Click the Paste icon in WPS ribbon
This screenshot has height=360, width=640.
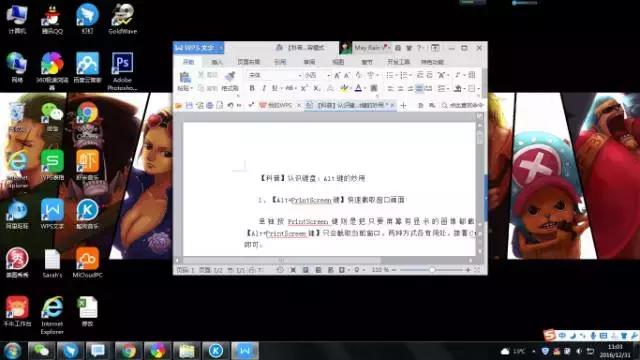coord(184,77)
